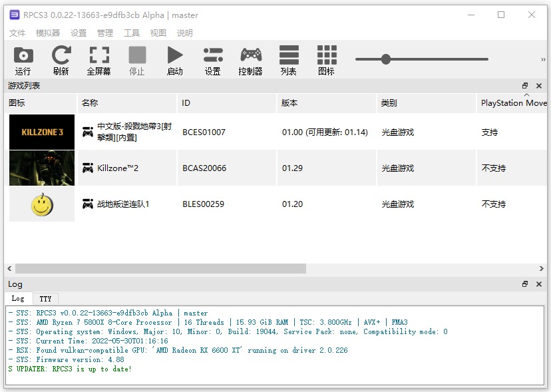Click the horizontal scrollbar right arrow

[542, 269]
